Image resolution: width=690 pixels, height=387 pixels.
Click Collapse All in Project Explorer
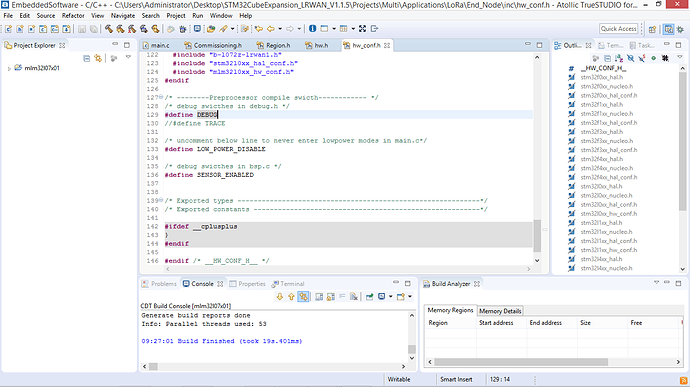click(87, 59)
